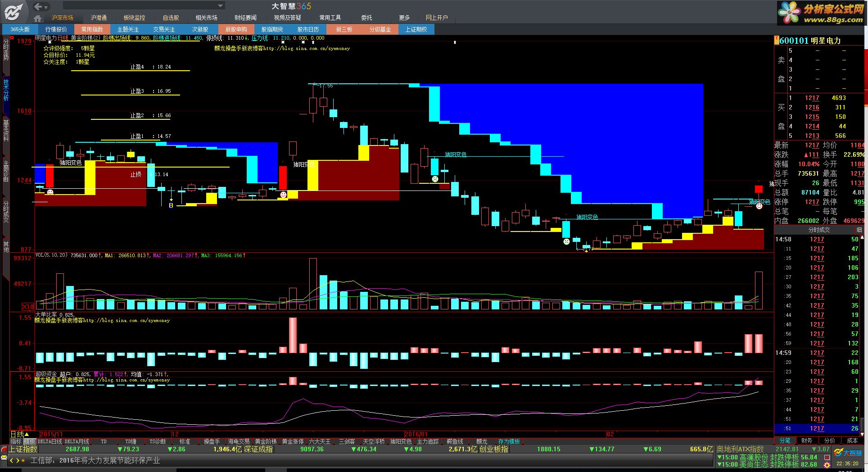Viewport: 868px width, 472px height.
Task: Click the blog link 麟龙操盘手新浪博客 at chart top
Action: click(x=282, y=48)
